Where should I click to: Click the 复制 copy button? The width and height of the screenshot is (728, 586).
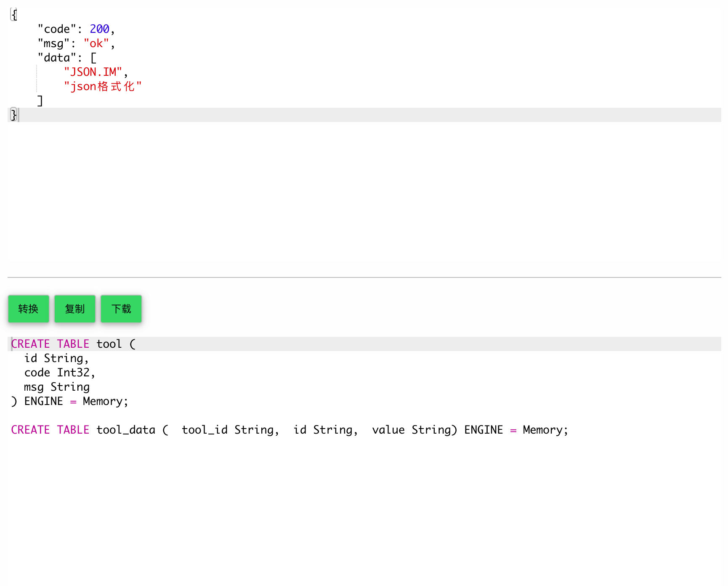75,309
